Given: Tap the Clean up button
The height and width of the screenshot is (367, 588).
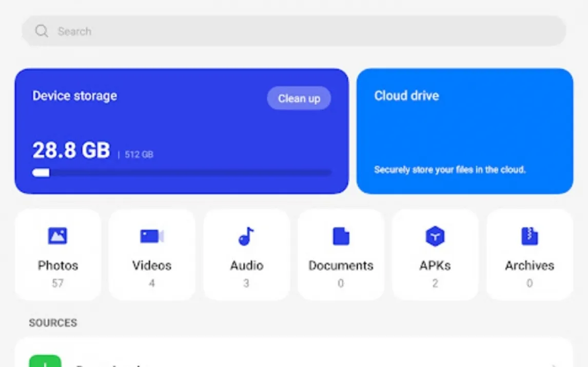Looking at the screenshot, I should click(x=299, y=98).
